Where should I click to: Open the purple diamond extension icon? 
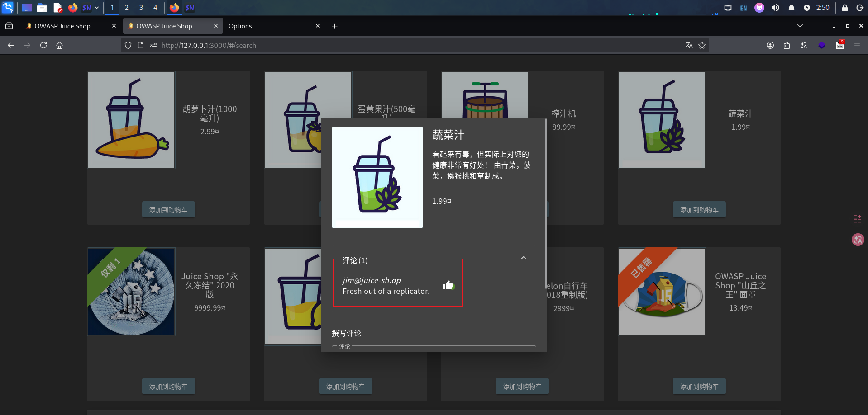coord(822,45)
